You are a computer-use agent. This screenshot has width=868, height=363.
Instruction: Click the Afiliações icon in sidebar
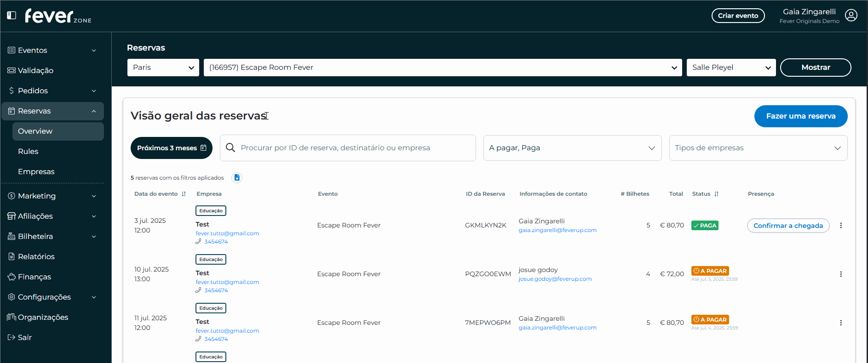point(11,216)
